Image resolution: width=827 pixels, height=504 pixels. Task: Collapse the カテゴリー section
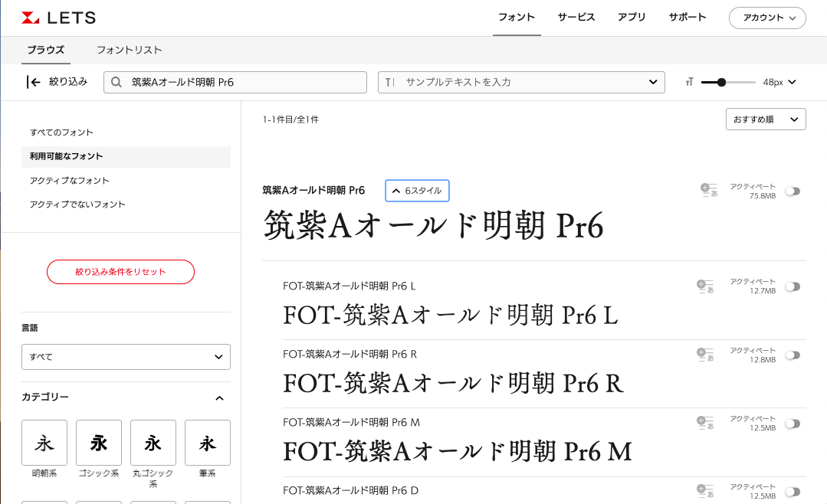(219, 398)
